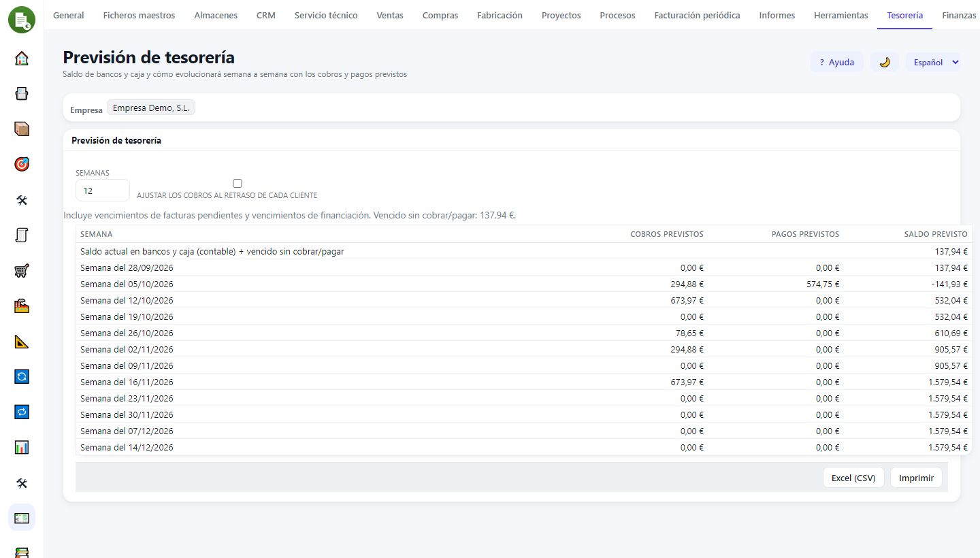The height and width of the screenshot is (558, 980).
Task: Select row Semana del 14/12/2026
Action: [524, 447]
